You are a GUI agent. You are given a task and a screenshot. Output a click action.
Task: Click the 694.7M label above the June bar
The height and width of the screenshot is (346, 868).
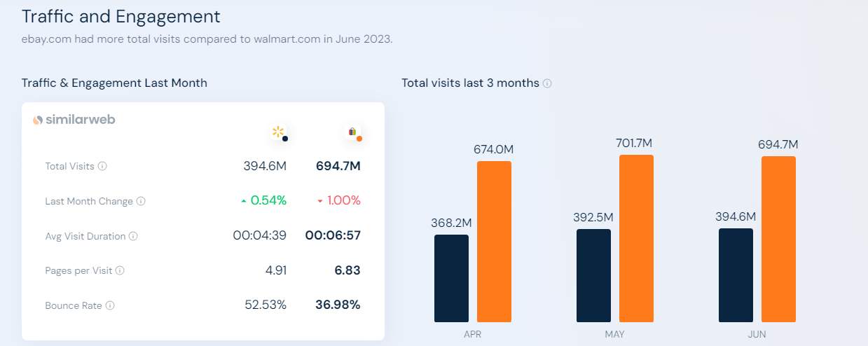click(778, 144)
